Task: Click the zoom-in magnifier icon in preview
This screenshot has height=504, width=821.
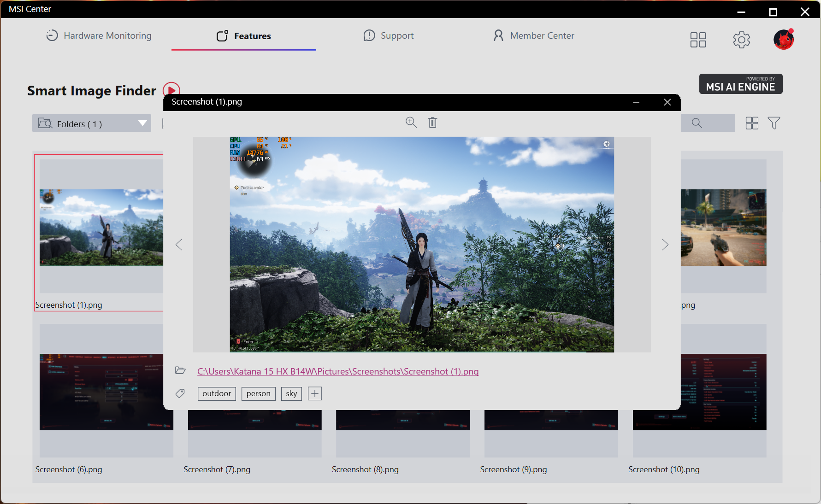Action: pos(411,122)
